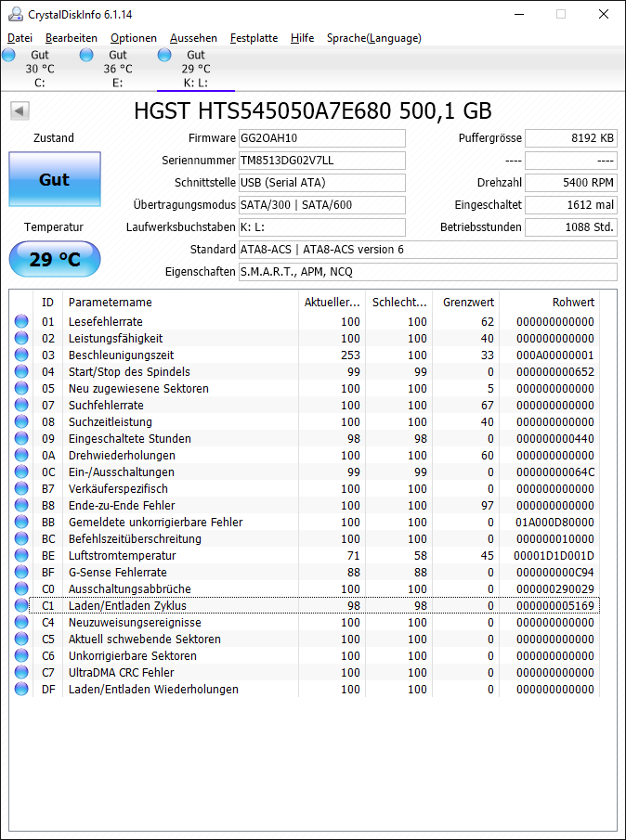Image resolution: width=626 pixels, height=840 pixels.
Task: Click status orb for Suchzeitleistung row
Action: tap(21, 421)
